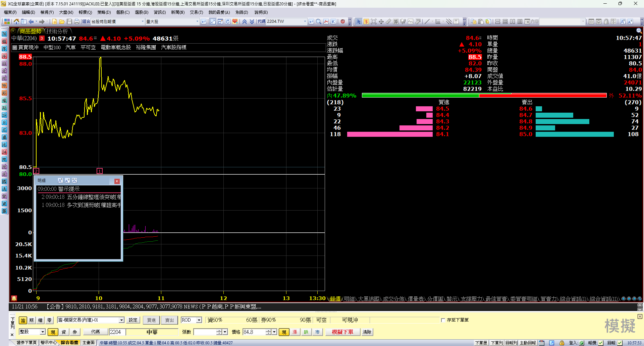The image size is (644, 346).
Task: Select the trend line drawing tool
Action: coord(427,21)
